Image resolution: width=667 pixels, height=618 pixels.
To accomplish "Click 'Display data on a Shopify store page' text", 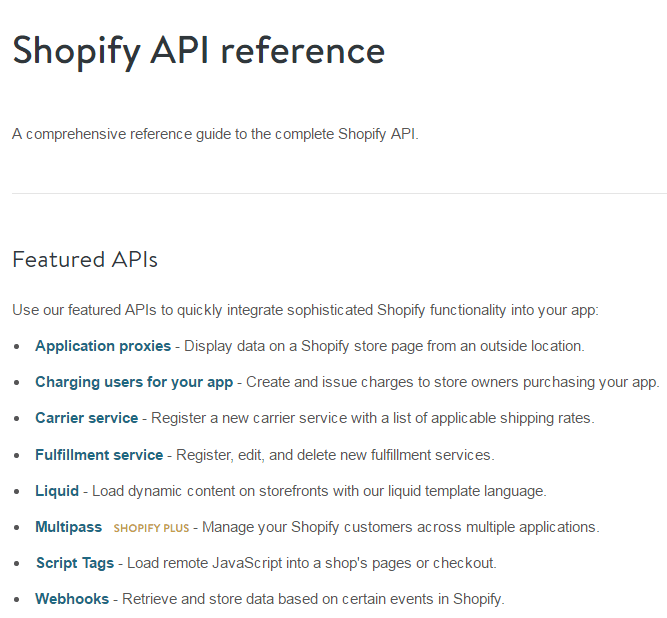I will tap(384, 346).
